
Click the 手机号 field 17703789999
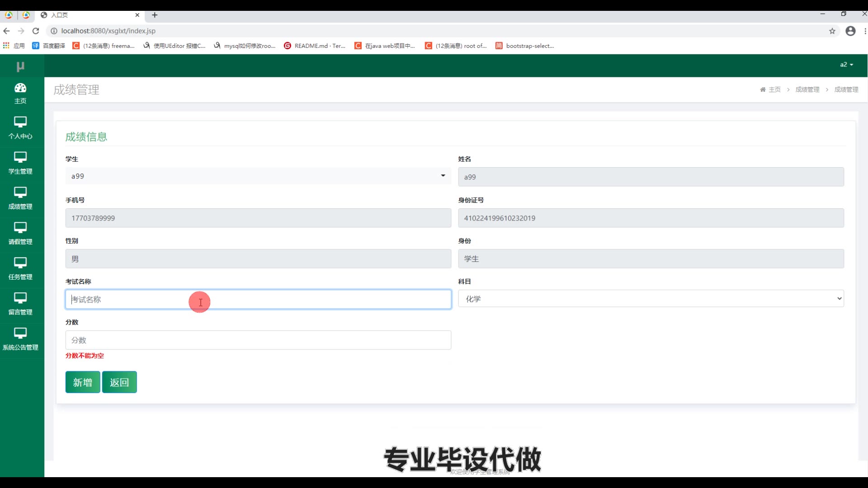click(258, 218)
